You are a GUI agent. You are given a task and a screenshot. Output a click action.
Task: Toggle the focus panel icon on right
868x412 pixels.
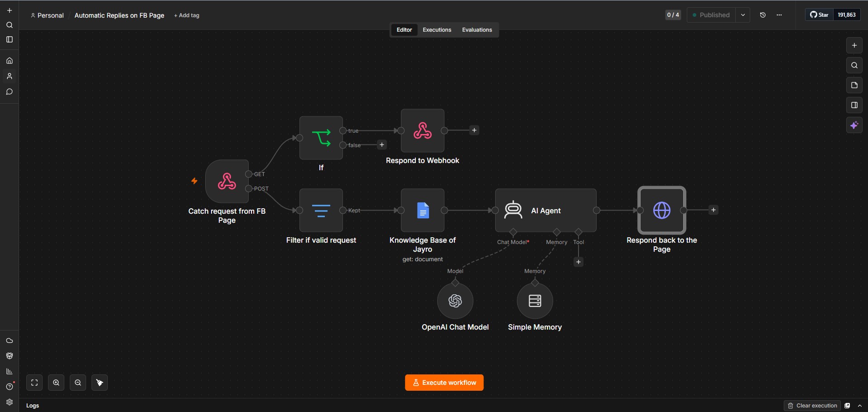[854, 105]
